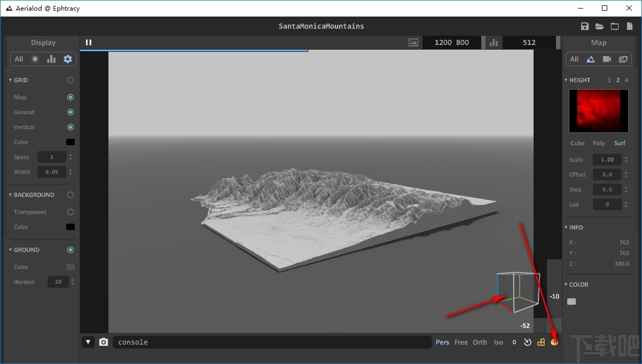Toggle the BACKGROUND section radio
This screenshot has height=364, width=642.
click(x=71, y=195)
